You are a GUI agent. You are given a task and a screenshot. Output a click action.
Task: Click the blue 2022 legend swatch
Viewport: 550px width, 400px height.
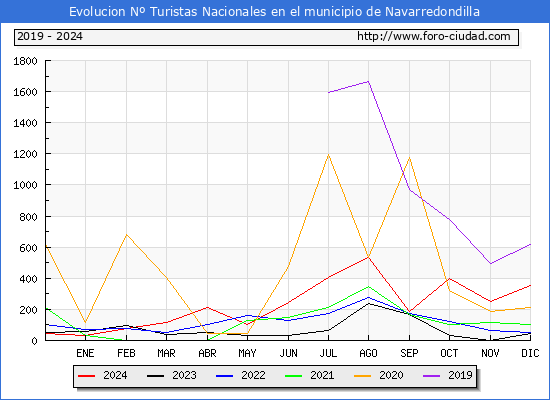[224, 376]
